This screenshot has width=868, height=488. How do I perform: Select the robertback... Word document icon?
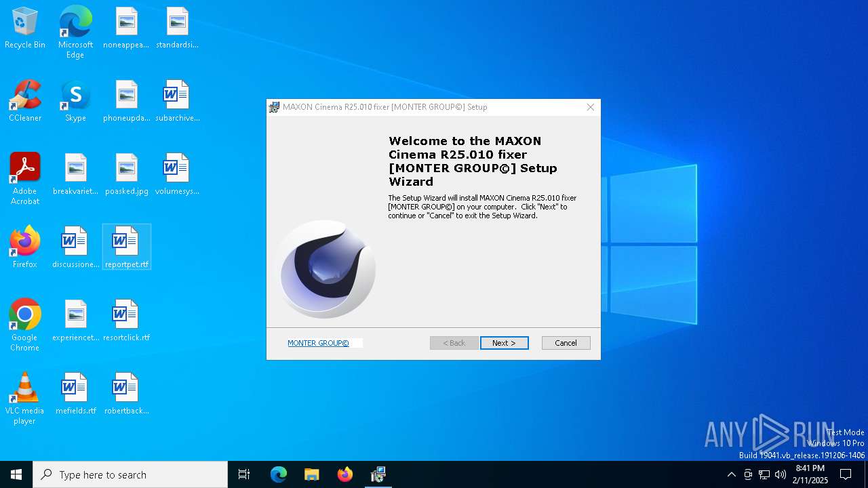(x=126, y=394)
